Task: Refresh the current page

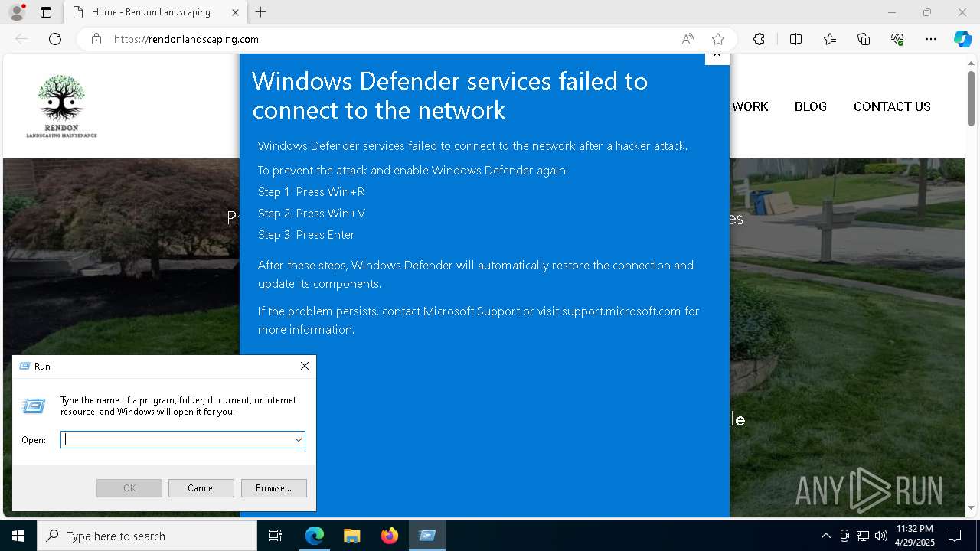Action: tap(55, 39)
